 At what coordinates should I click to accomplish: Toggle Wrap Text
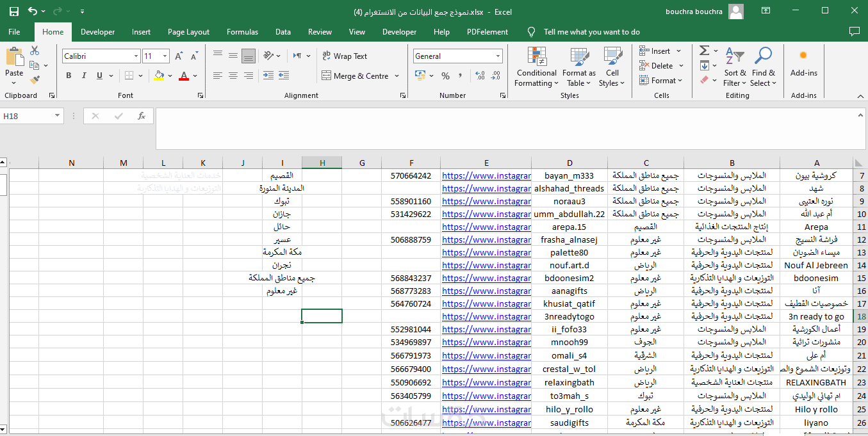(x=345, y=56)
